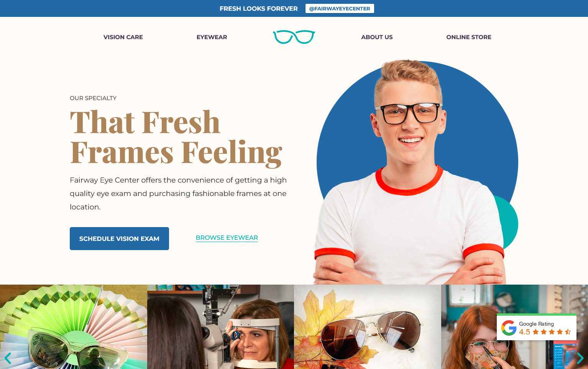
Task: Go to previous carousel slide arrow
Action: [8, 358]
